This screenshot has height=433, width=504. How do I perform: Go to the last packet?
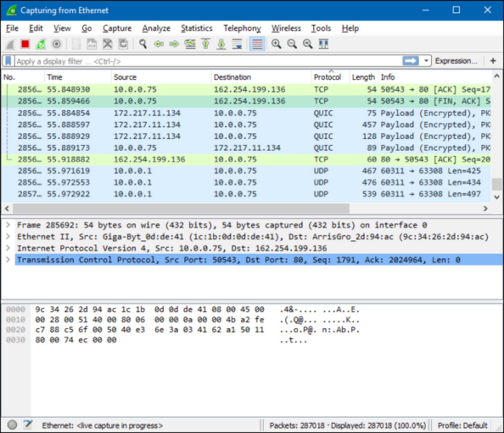[x=221, y=44]
